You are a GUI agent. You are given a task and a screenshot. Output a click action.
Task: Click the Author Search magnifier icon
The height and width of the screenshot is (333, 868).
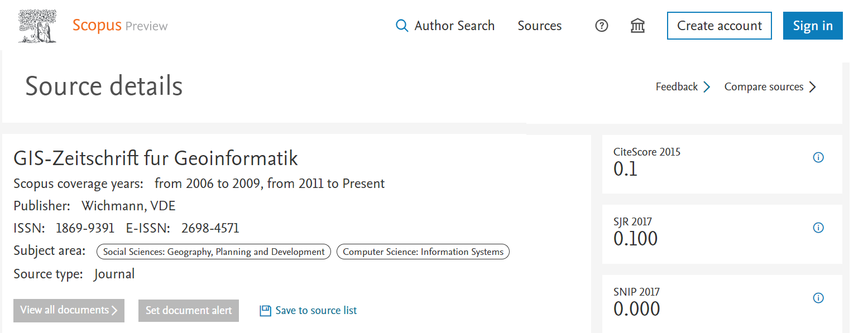pos(402,26)
